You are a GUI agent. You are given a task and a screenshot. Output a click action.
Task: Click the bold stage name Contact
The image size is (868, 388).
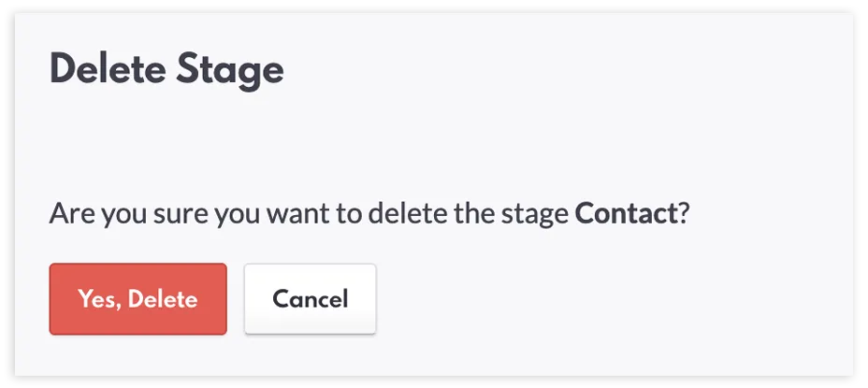point(625,214)
